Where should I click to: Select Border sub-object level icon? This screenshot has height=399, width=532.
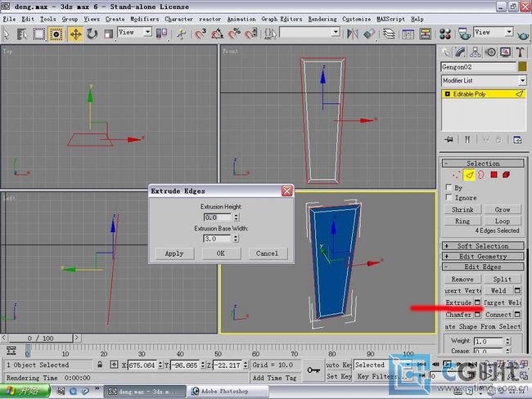click(x=481, y=175)
